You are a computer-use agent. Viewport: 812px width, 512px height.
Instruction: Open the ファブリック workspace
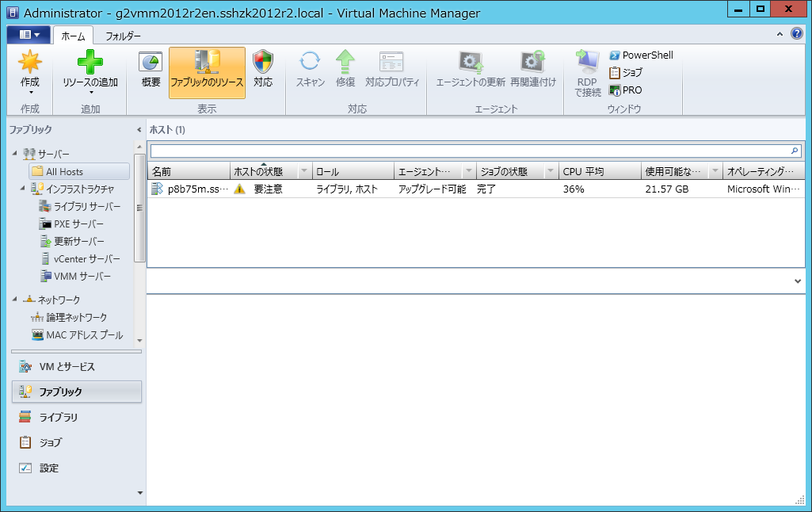point(77,392)
